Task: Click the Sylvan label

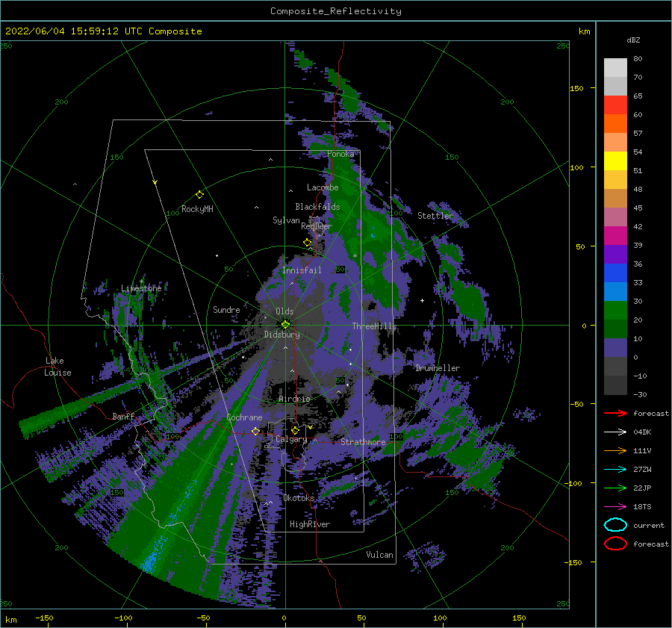Action: 286,220
